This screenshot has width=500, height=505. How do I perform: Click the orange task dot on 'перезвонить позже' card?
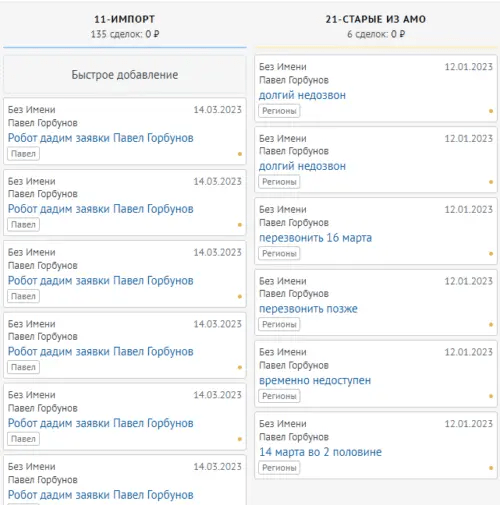[x=491, y=324]
